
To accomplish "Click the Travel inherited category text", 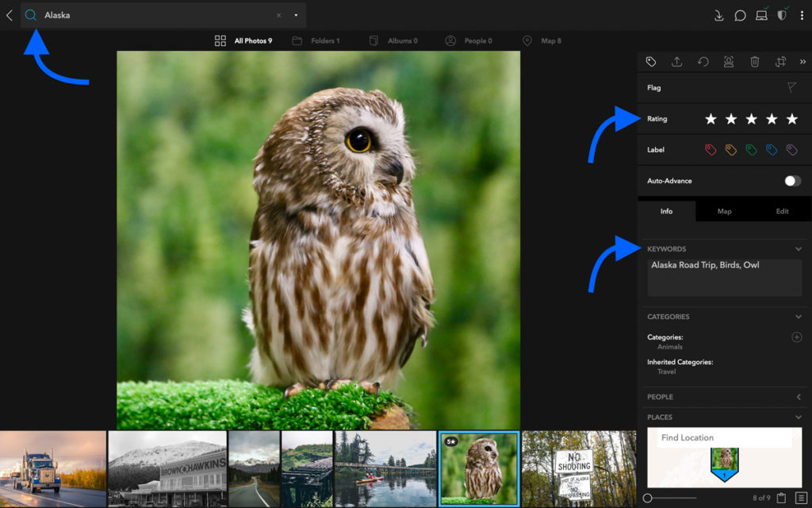I will 667,371.
